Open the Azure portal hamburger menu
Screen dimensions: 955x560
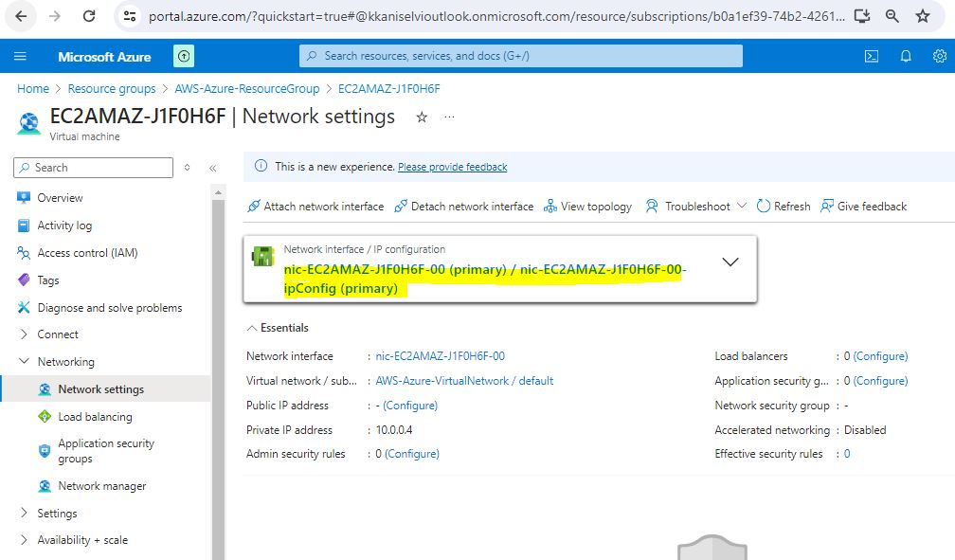tap(21, 57)
